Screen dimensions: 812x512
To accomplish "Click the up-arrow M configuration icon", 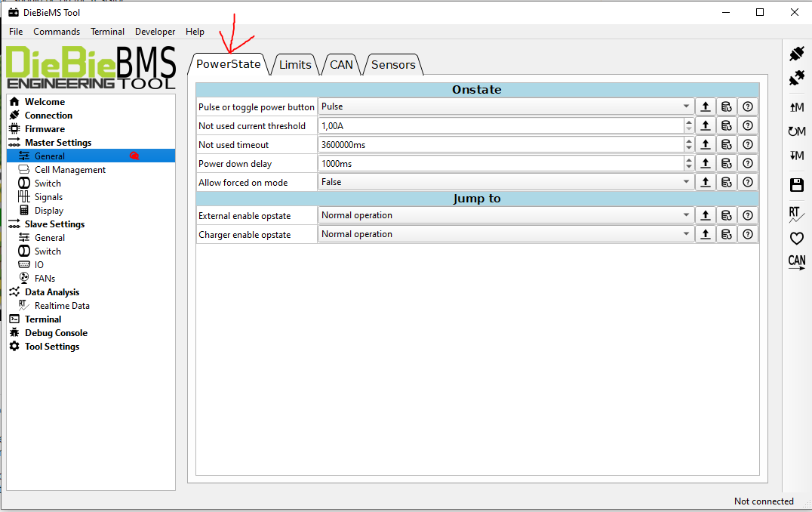I will [796, 107].
